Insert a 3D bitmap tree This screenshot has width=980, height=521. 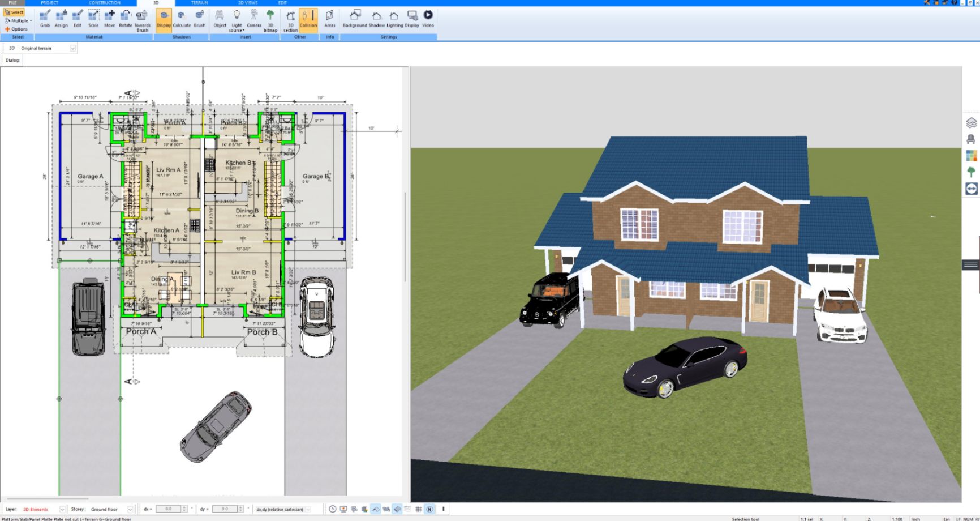[x=270, y=21]
